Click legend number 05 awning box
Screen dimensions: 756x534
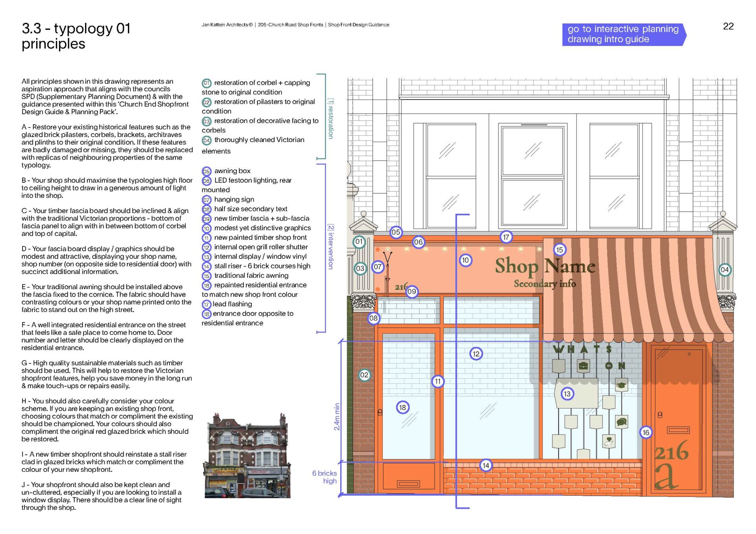[x=206, y=171]
